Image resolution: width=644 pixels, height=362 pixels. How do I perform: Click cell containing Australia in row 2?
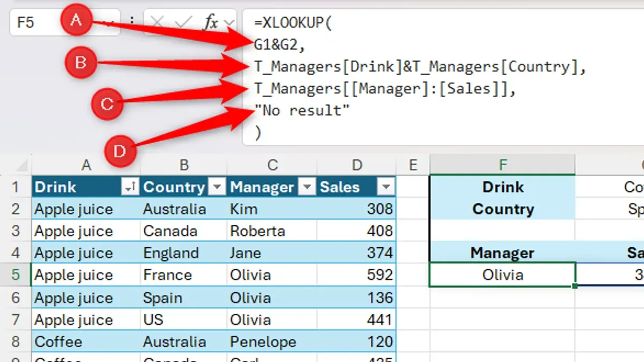click(x=184, y=209)
